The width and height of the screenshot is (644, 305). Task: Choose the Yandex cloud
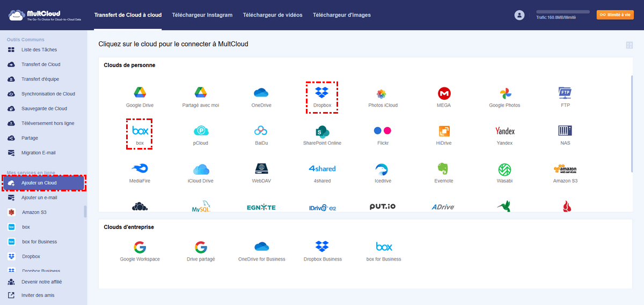504,135
